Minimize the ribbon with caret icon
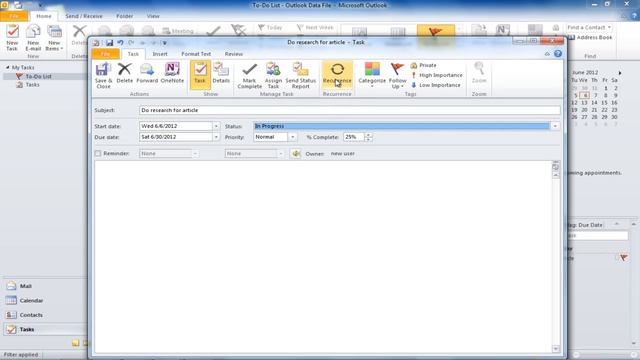The image size is (640, 360). point(547,53)
